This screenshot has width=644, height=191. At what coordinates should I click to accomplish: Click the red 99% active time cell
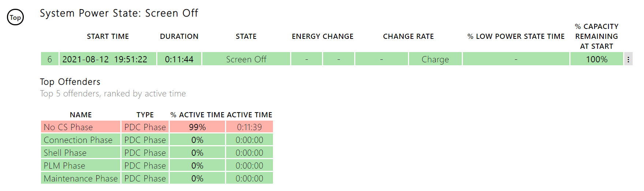tap(197, 127)
